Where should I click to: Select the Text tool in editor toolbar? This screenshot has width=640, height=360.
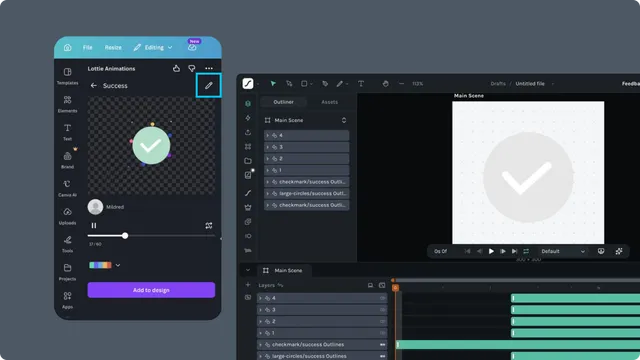point(361,83)
